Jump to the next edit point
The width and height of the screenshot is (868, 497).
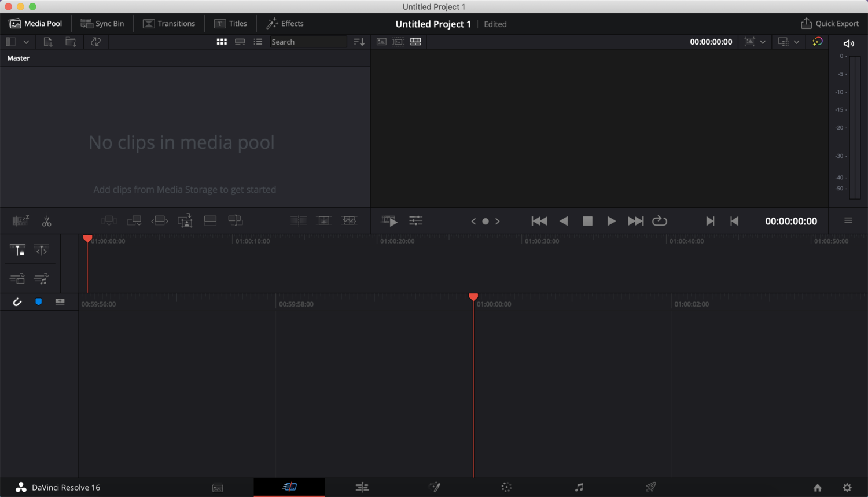(710, 221)
